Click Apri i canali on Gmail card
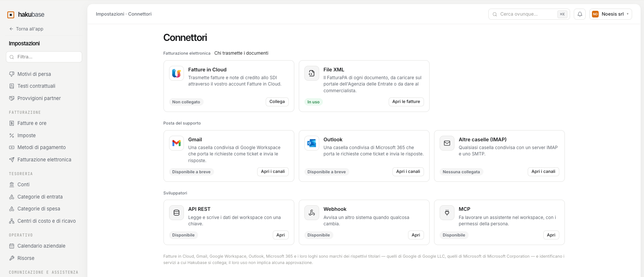This screenshot has height=277, width=644. [273, 171]
